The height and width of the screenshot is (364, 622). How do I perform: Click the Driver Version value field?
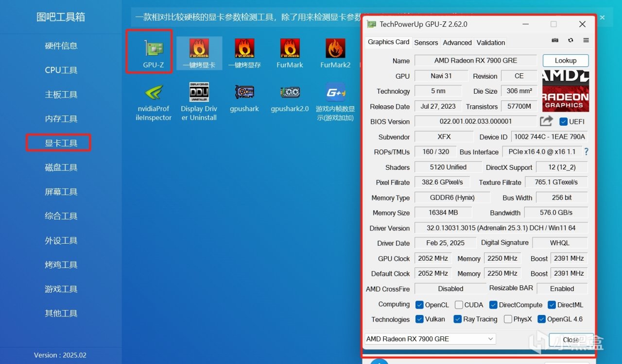(x=501, y=228)
